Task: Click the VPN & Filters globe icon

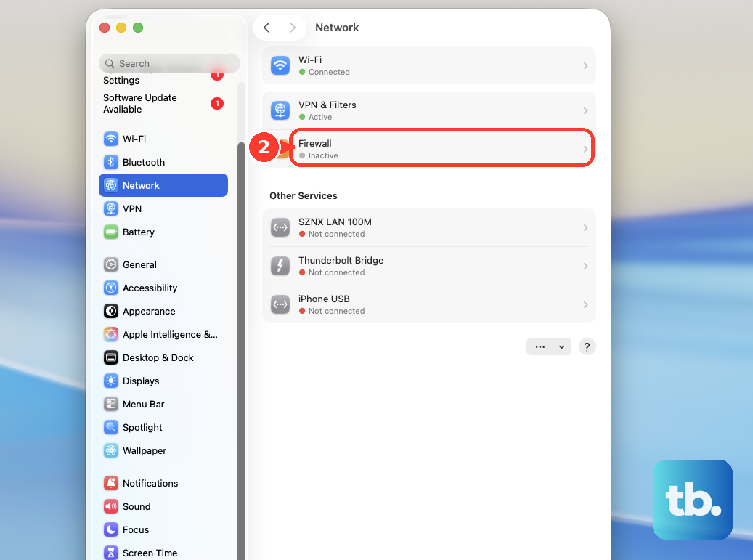Action: pyautogui.click(x=280, y=110)
